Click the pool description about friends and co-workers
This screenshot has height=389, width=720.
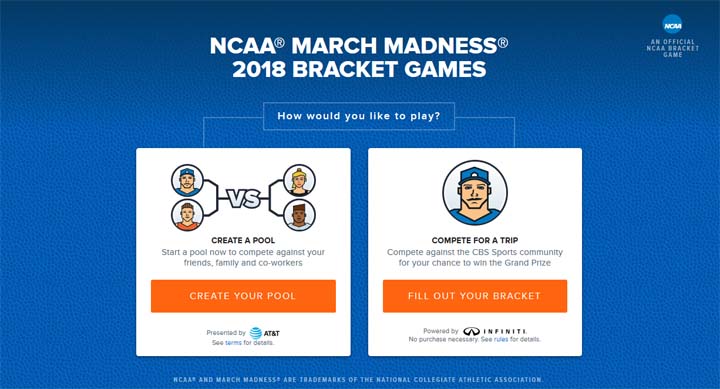[x=243, y=258]
